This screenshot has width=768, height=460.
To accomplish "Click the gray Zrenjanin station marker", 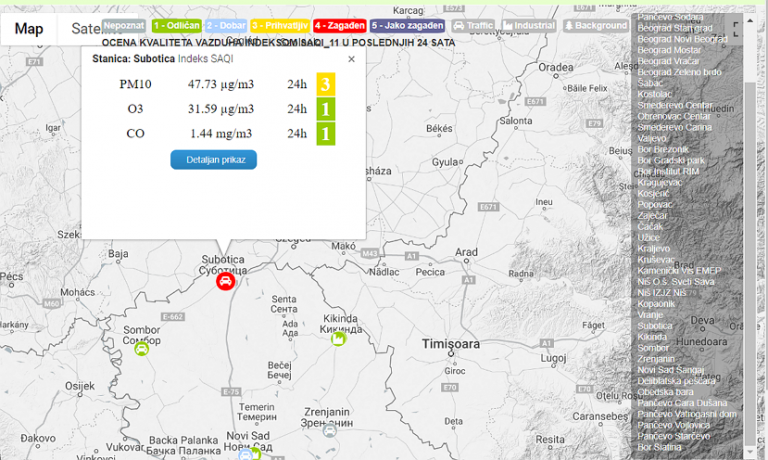I will (329, 430).
